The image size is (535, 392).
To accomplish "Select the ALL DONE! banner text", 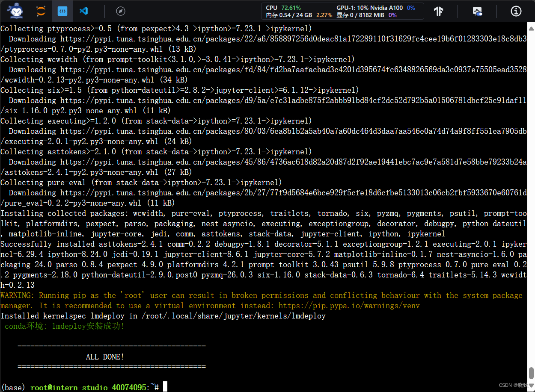I will pos(104,357).
